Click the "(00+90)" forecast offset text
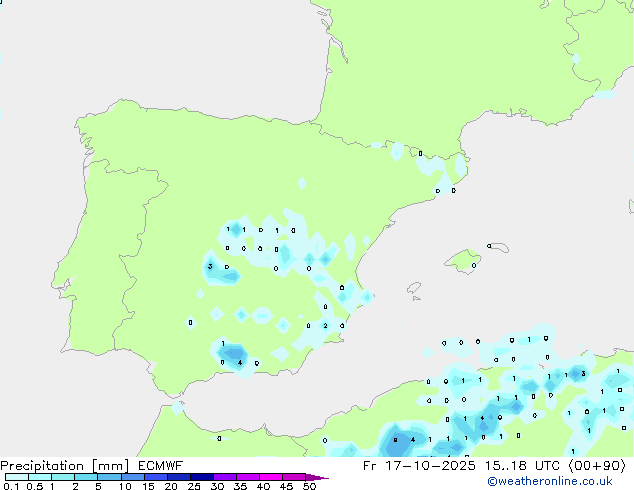The image size is (634, 490). [x=597, y=466]
